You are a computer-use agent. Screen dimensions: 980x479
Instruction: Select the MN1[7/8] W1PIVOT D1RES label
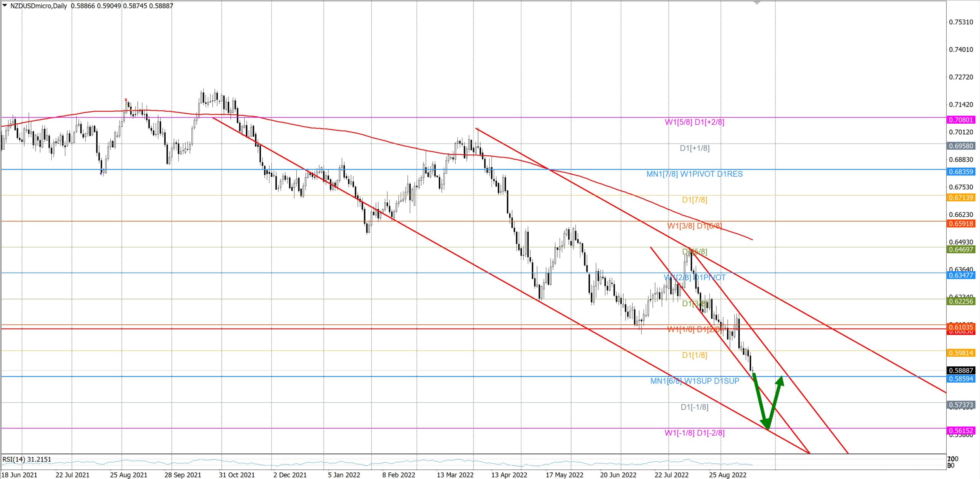pos(694,174)
